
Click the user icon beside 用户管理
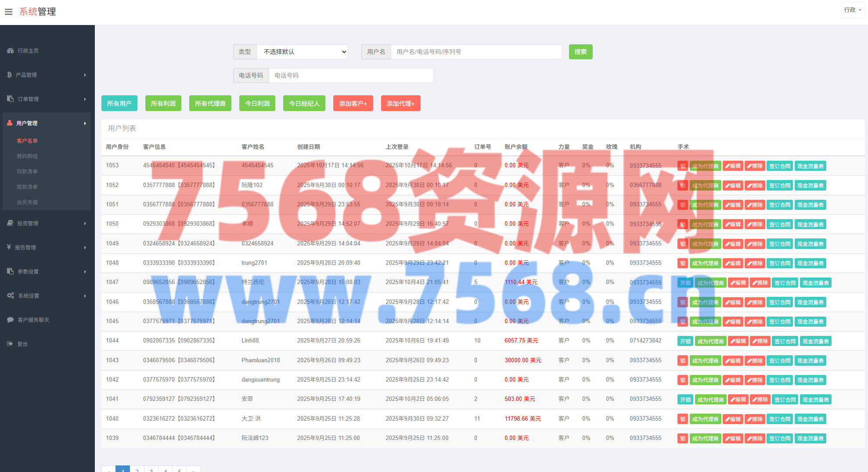10,123
